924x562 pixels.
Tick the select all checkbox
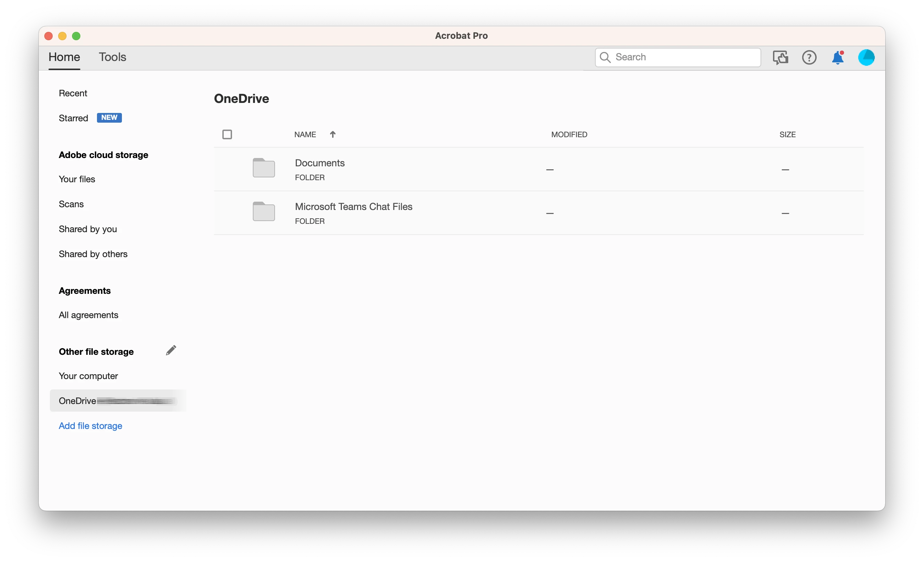pos(227,134)
